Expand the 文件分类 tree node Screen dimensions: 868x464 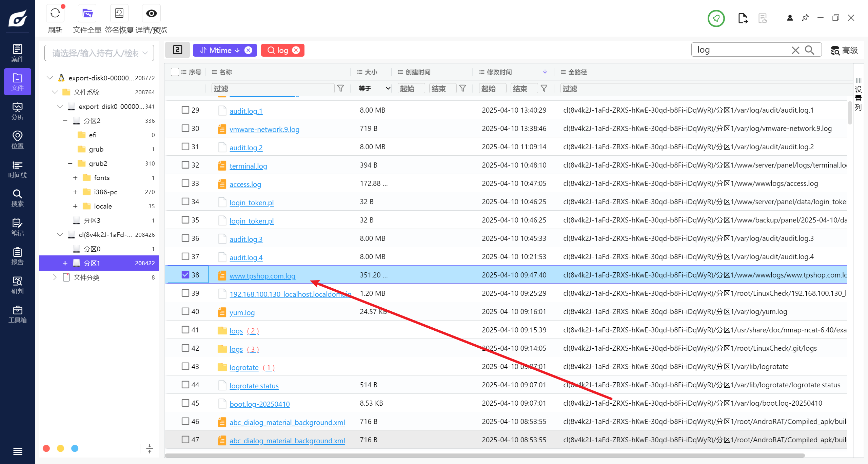[x=55, y=277]
